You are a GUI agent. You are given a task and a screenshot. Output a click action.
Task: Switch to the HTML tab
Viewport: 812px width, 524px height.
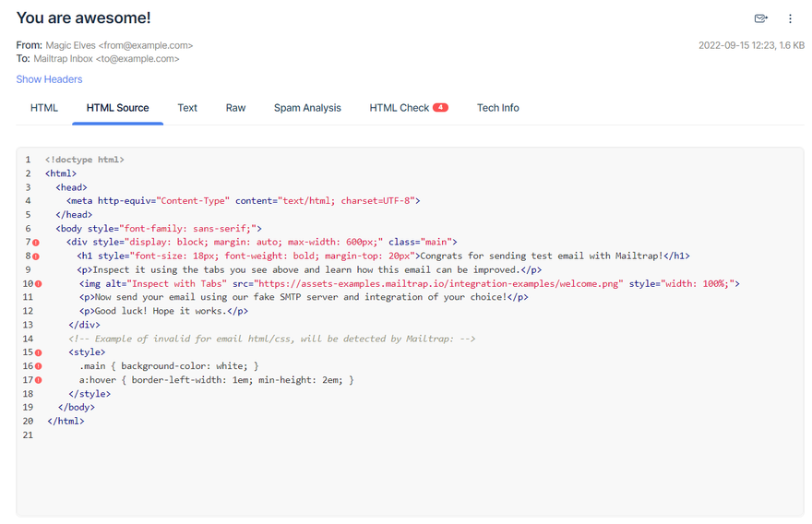point(44,108)
